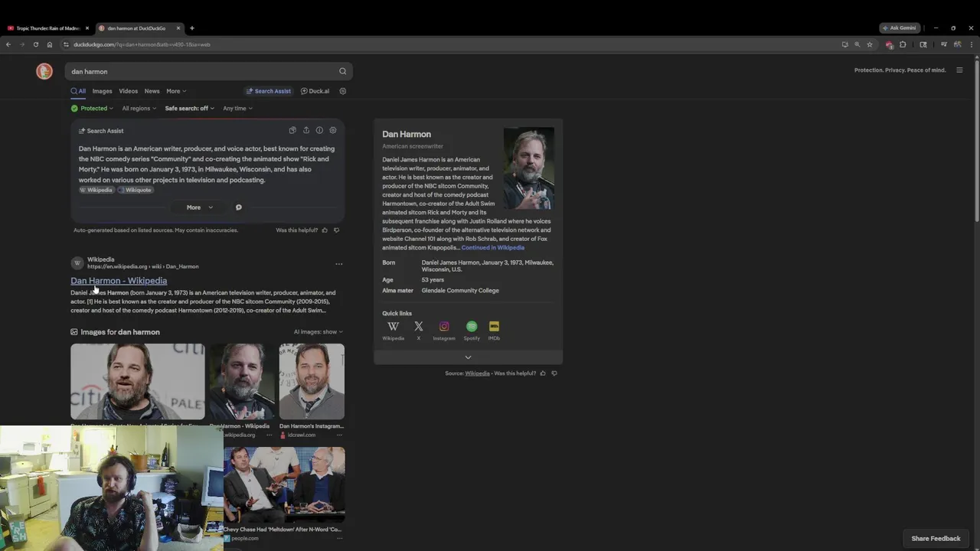Share the Search Assist answer
The width and height of the screenshot is (980, 551).
[306, 130]
